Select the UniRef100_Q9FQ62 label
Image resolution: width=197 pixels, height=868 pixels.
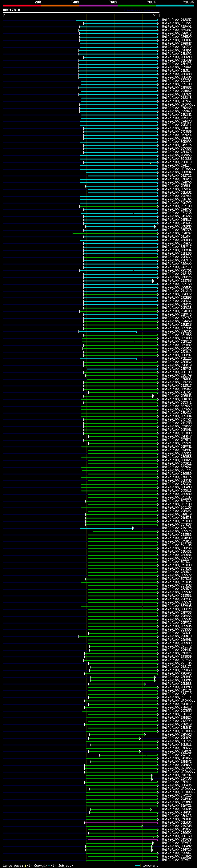coord(176,88)
